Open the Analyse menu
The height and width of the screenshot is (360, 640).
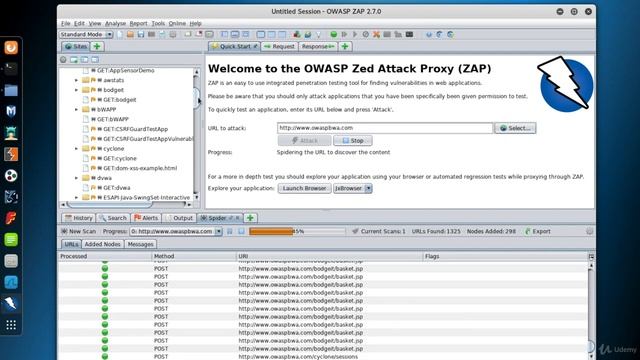click(115, 24)
